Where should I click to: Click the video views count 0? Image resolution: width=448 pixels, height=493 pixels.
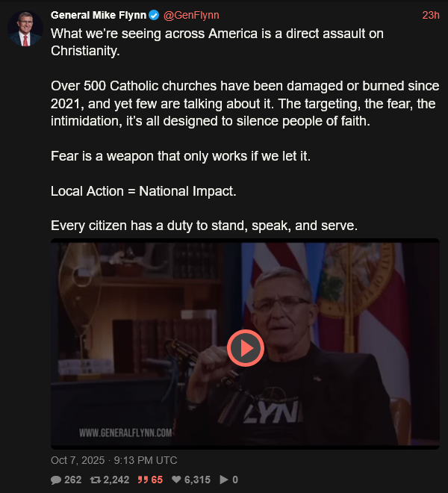(235, 480)
